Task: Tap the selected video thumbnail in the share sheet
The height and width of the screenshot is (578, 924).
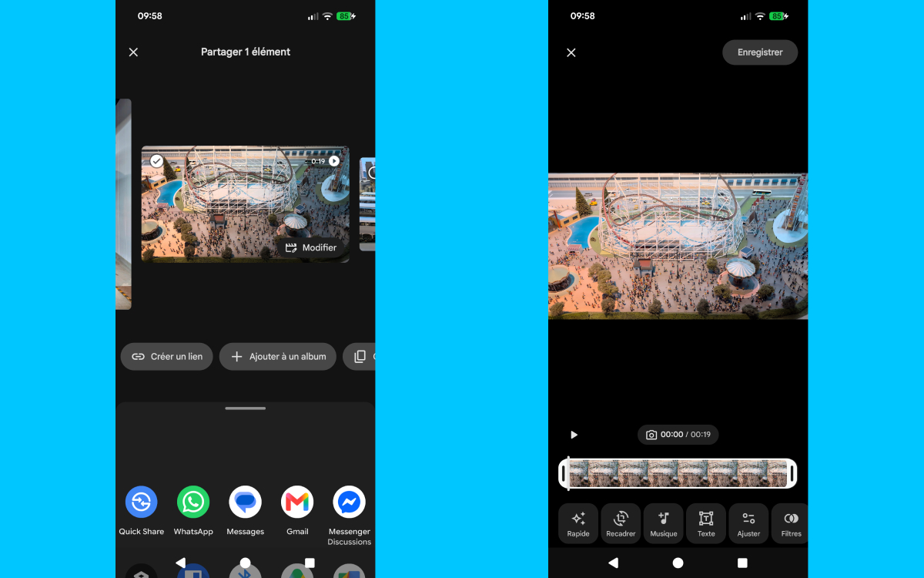Action: pyautogui.click(x=245, y=204)
